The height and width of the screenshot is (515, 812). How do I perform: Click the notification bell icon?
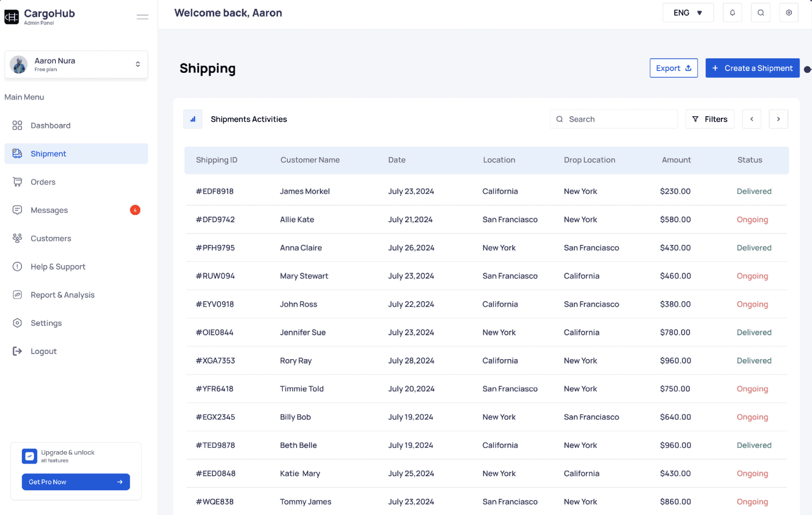coord(732,13)
